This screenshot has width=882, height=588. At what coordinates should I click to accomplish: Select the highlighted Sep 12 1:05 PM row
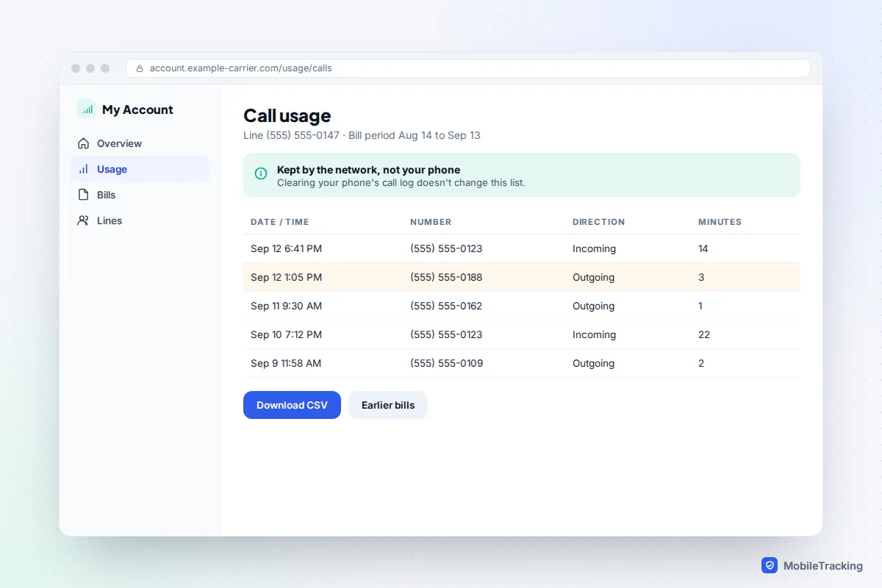tap(522, 277)
